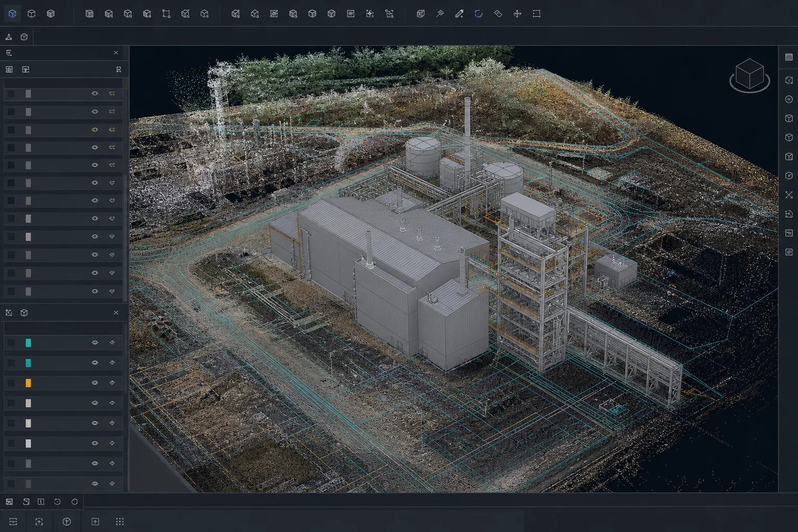Screen dimensions: 798x532
Task: Click the circled Y icon in bottom bar
Action: pyautogui.click(x=66, y=522)
